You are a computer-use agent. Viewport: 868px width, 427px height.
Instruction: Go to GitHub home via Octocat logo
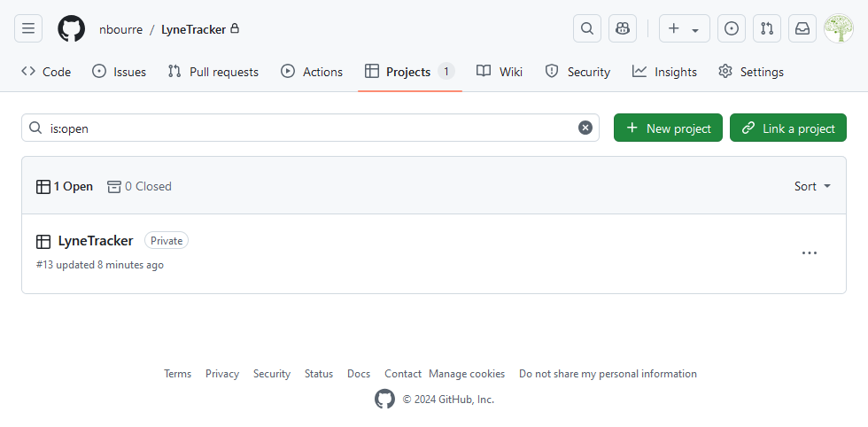(72, 29)
